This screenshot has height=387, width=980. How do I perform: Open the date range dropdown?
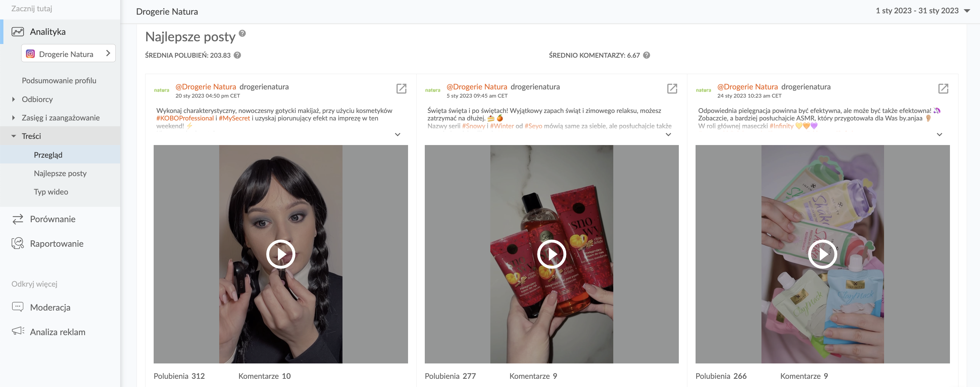967,11
